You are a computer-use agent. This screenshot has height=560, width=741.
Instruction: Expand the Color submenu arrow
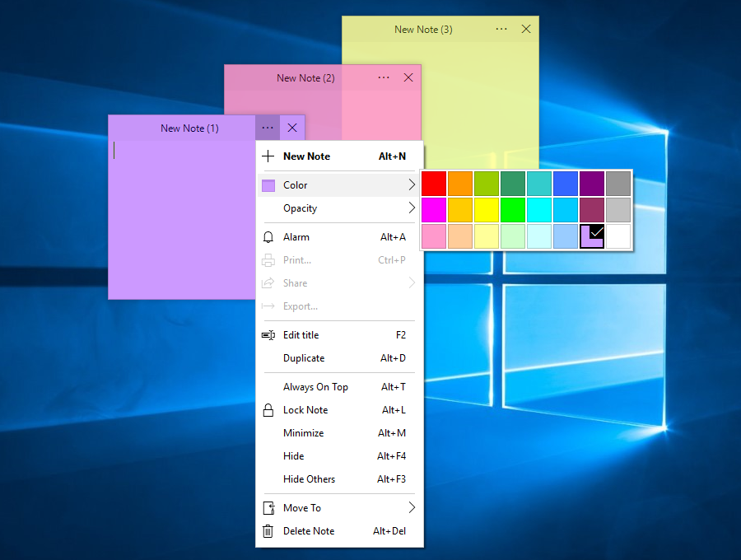click(412, 183)
